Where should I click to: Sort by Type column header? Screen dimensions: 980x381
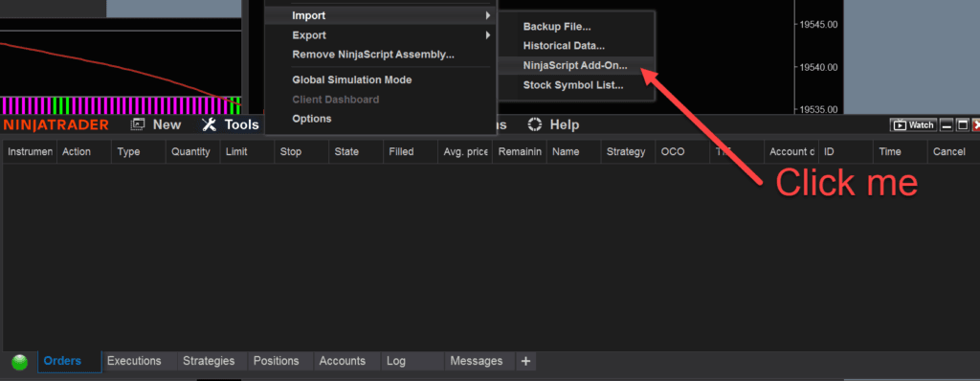138,152
